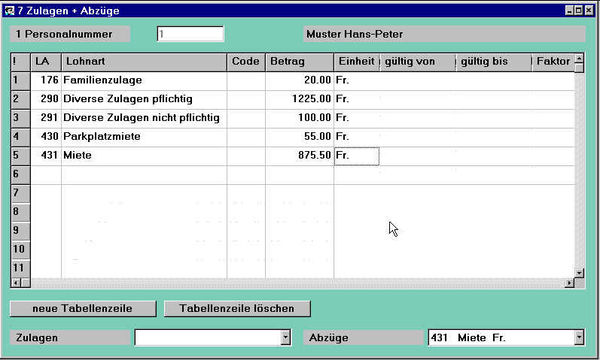Click the Betrag column header
600x360 pixels.
coord(300,62)
